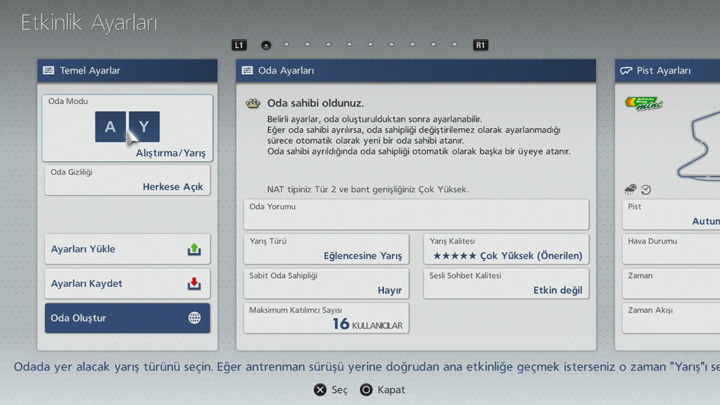Click the Seç button at the bottom

point(331,390)
